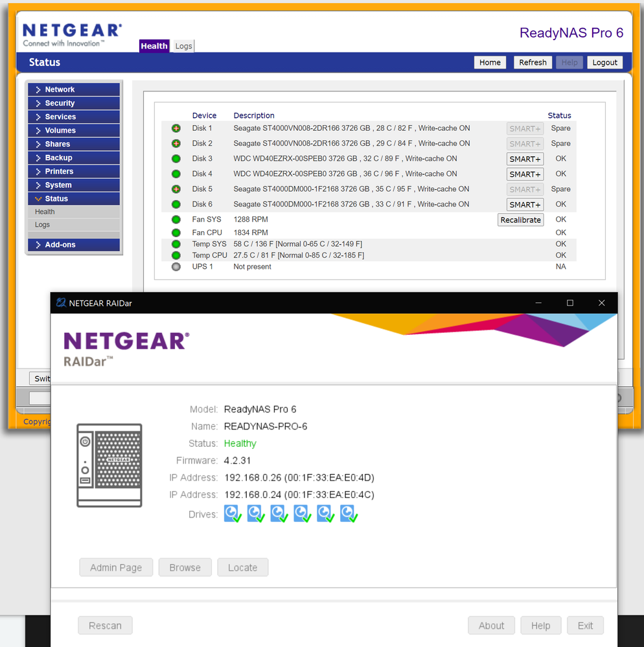Click the disabled SMART+ button for Disk 1
The image size is (644, 647).
click(x=525, y=129)
